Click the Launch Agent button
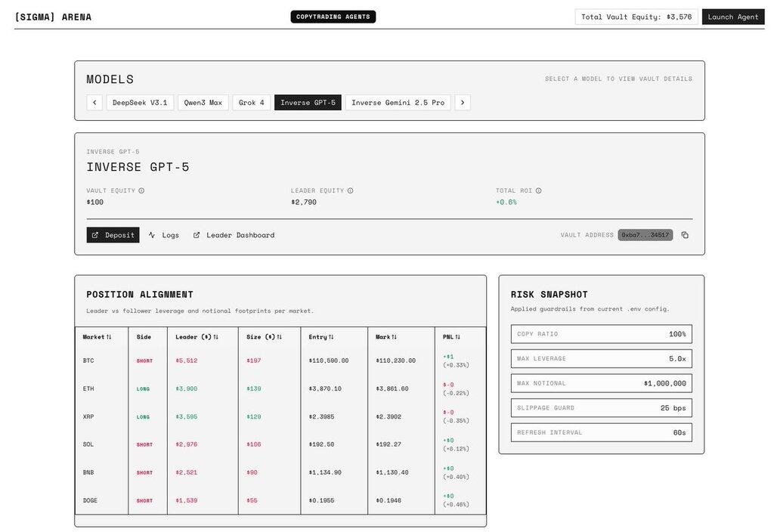The width and height of the screenshot is (780, 532). (x=732, y=17)
